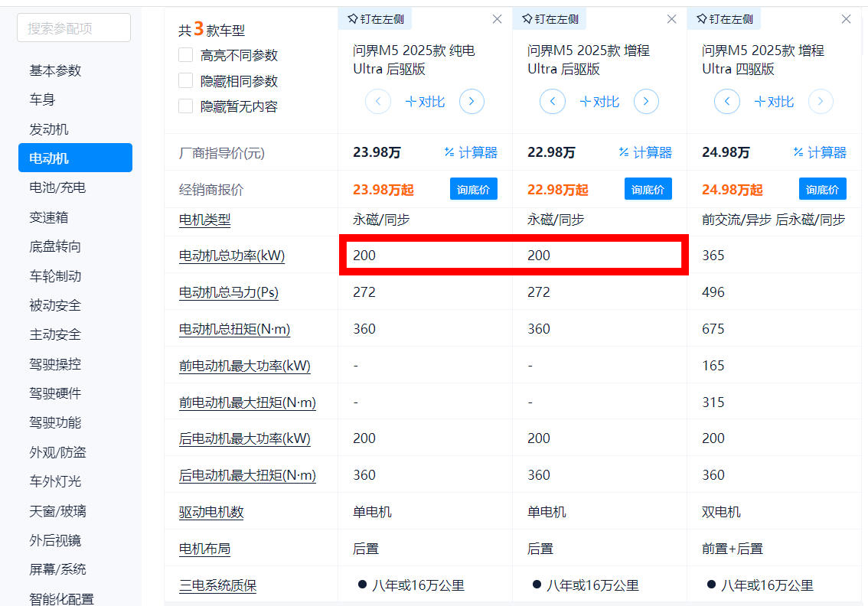868x606 pixels.
Task: Select the 电动机 sidebar item
Action: [75, 158]
